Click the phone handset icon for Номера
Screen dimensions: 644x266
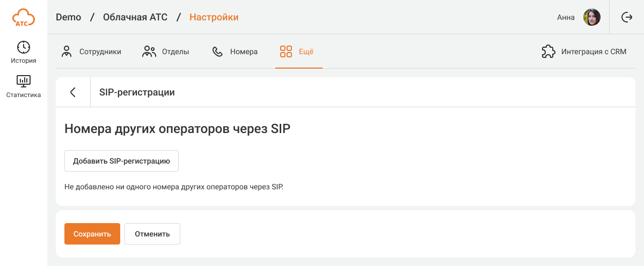217,52
